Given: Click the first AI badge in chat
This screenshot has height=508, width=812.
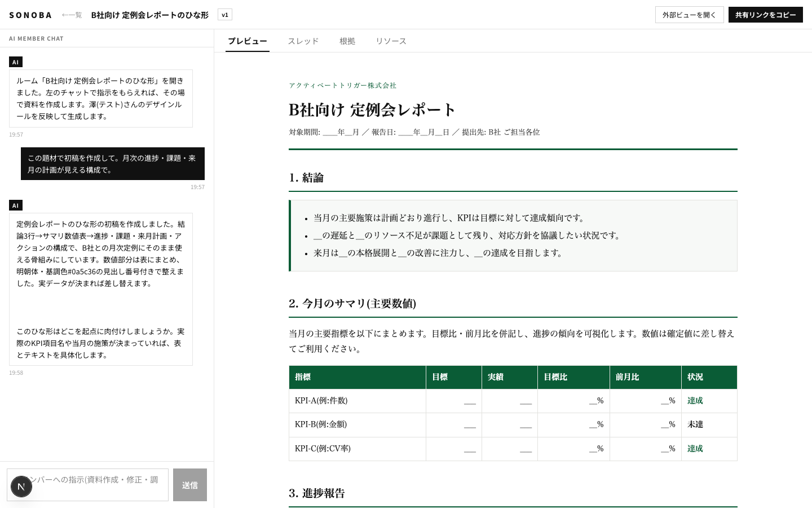Looking at the screenshot, I should click(16, 62).
